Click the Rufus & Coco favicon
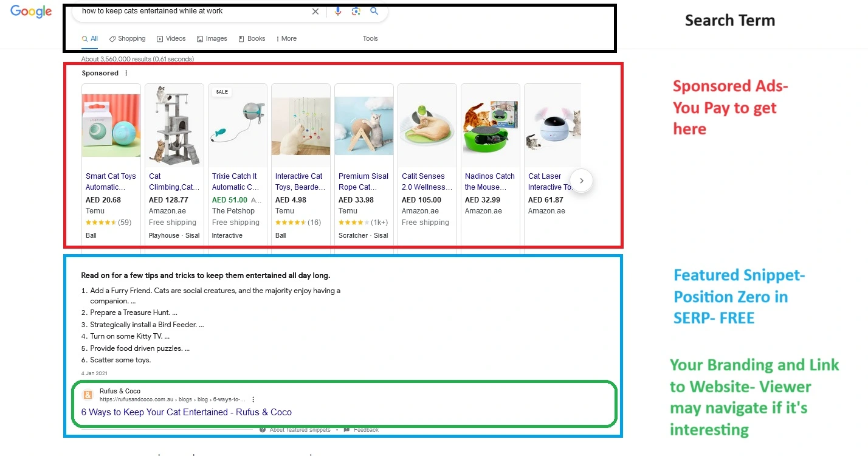The width and height of the screenshot is (868, 456). pos(88,395)
